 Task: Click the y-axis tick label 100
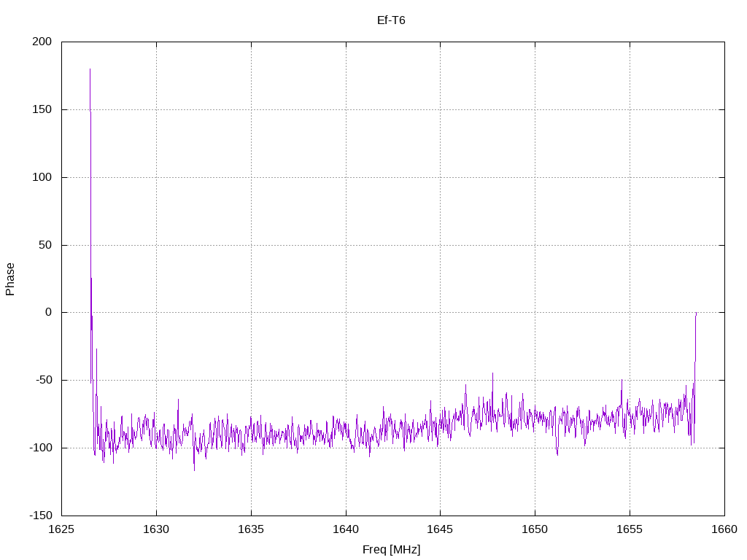(x=42, y=177)
